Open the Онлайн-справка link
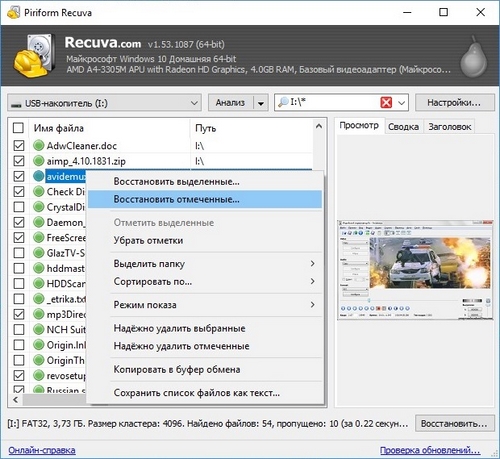 (x=42, y=450)
